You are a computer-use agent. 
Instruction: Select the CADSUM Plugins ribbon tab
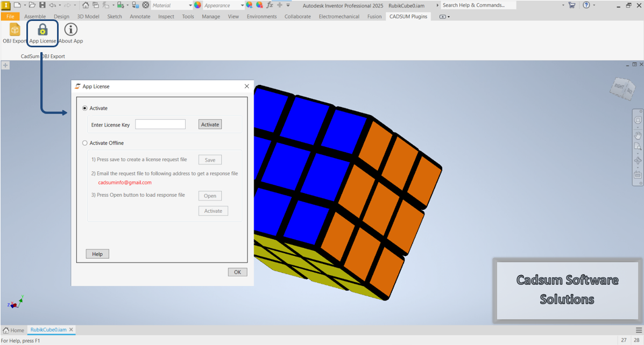[x=408, y=17]
